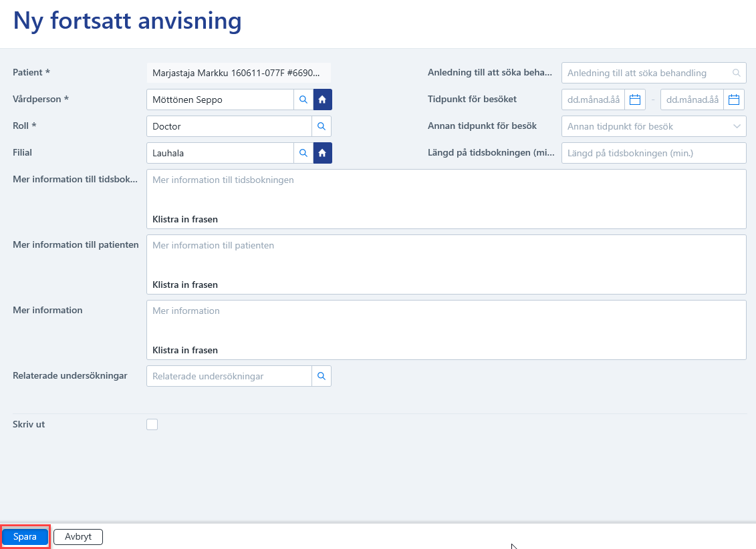Image resolution: width=756 pixels, height=549 pixels.
Task: Click Klistra in frasen under patienten field
Action: [185, 285]
